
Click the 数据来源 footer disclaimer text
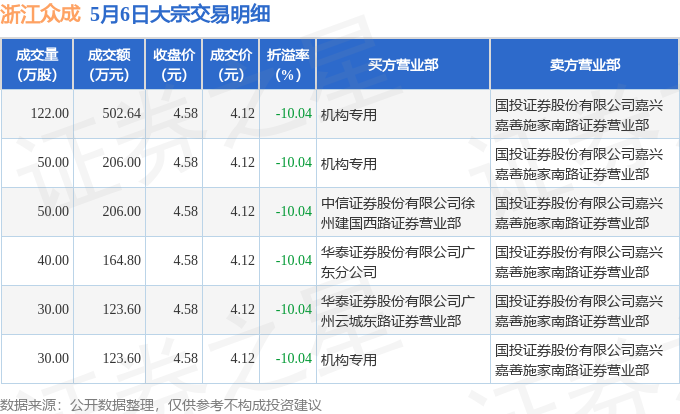point(161,405)
